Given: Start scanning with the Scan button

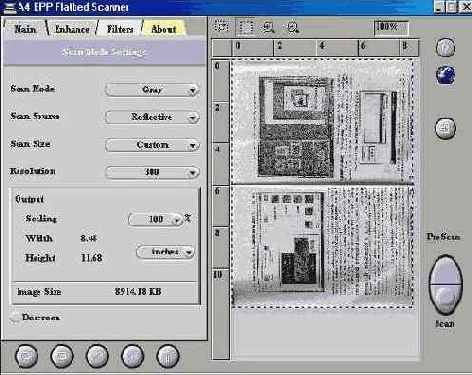Looking at the screenshot, I should (445, 300).
